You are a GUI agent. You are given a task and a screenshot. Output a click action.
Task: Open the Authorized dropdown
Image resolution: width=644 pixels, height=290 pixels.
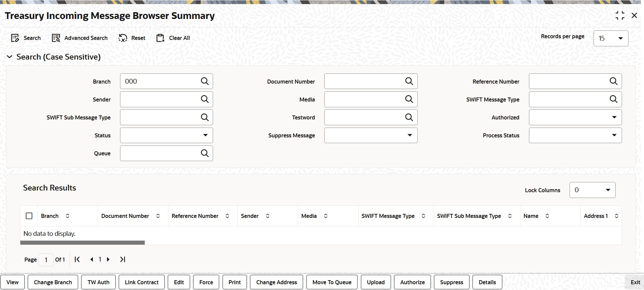(575, 117)
